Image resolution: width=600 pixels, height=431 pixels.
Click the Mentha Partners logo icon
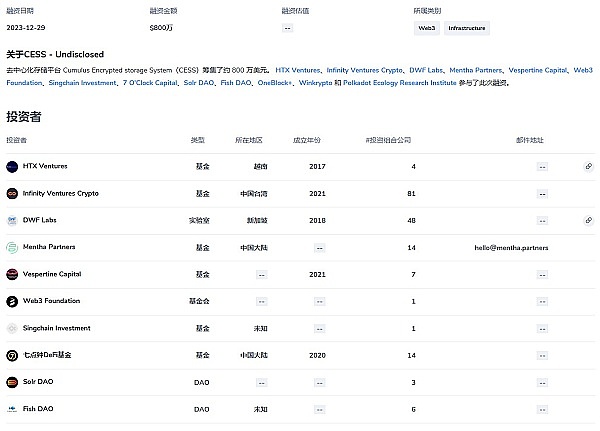tap(12, 247)
